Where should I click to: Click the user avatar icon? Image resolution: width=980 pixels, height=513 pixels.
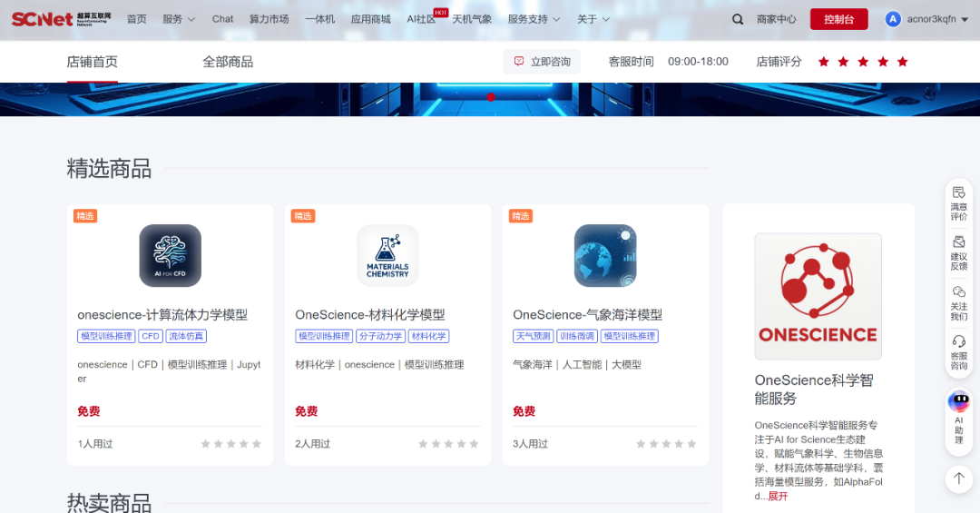893,19
